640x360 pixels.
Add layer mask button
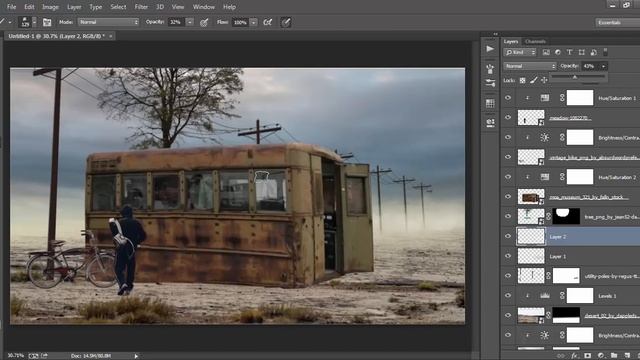[x=588, y=356]
